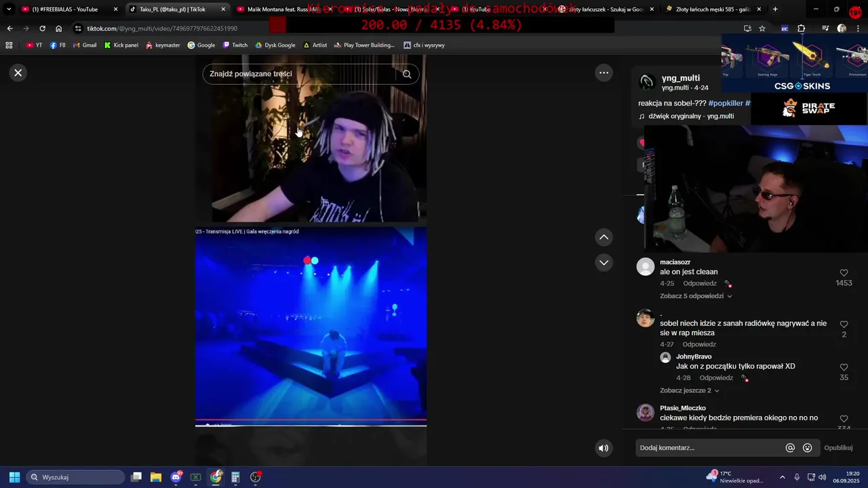Open the browser extensions puzzle icon
The width and height of the screenshot is (868, 488).
pyautogui.click(x=801, y=28)
